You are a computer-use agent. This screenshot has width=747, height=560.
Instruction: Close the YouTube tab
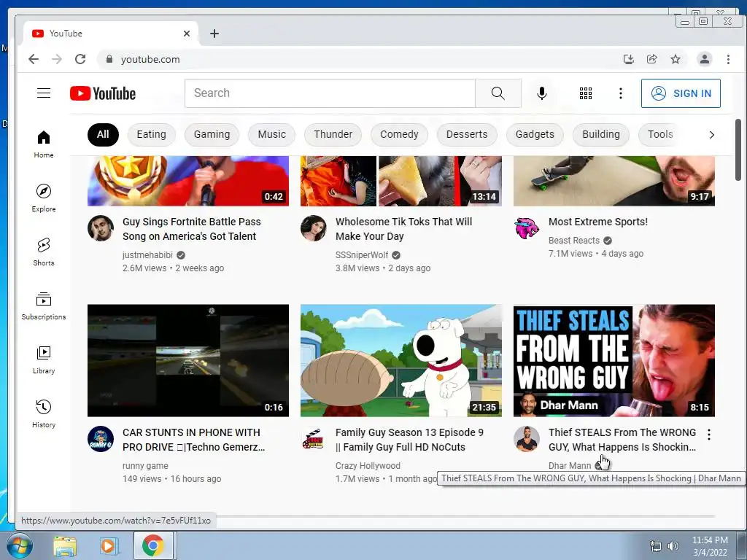point(187,34)
